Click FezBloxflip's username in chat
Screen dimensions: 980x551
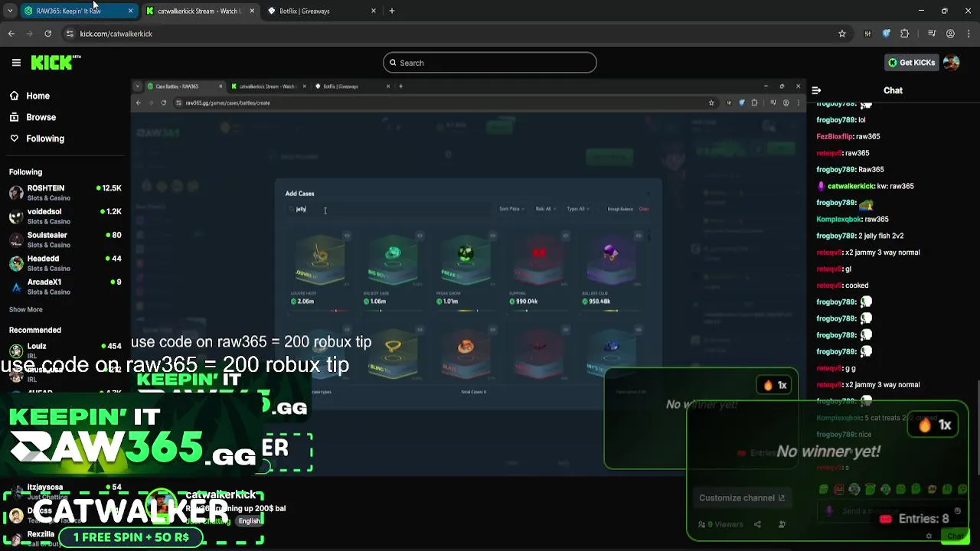coord(835,136)
